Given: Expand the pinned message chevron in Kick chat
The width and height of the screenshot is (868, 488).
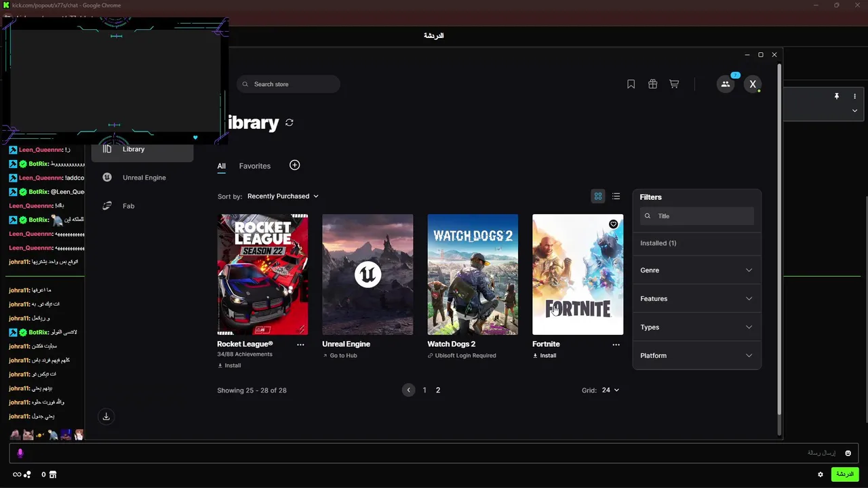Looking at the screenshot, I should tap(854, 110).
